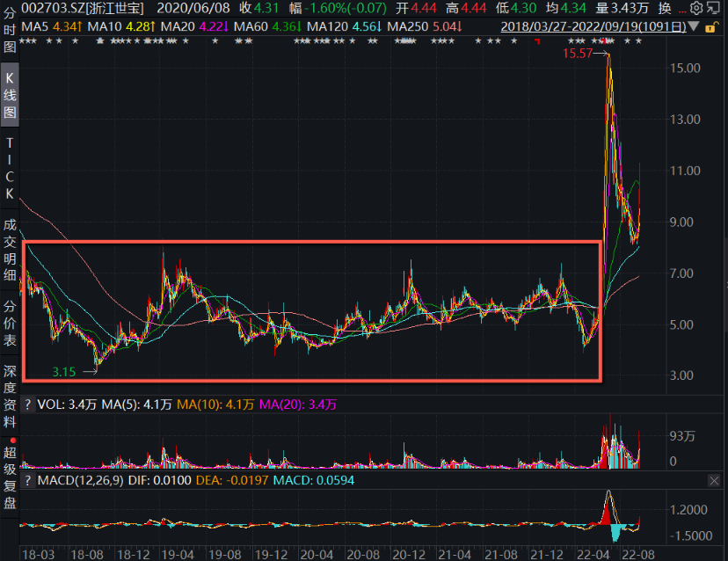Open the TICK tab
728x561 pixels.
[10, 167]
